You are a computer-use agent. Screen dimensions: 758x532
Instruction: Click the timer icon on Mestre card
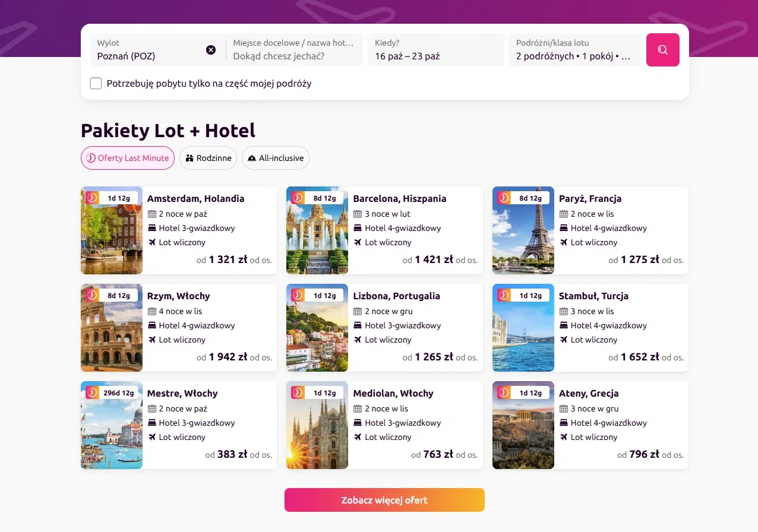[x=92, y=392]
